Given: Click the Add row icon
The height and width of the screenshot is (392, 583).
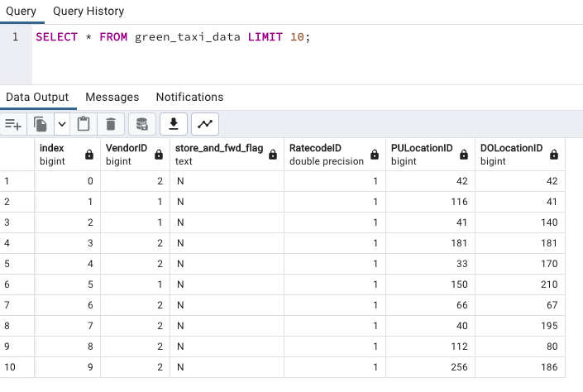Looking at the screenshot, I should 13,124.
